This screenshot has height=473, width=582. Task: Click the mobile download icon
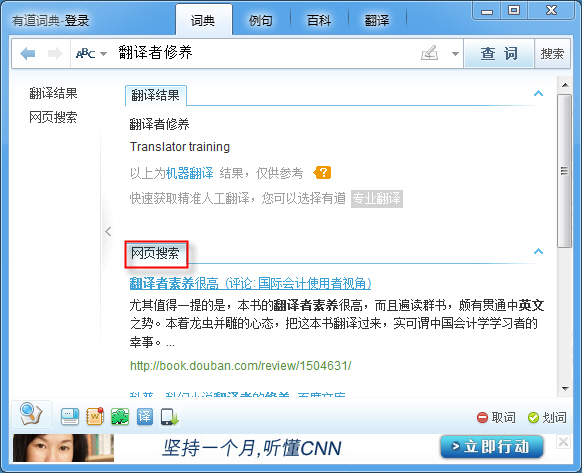pos(170,417)
